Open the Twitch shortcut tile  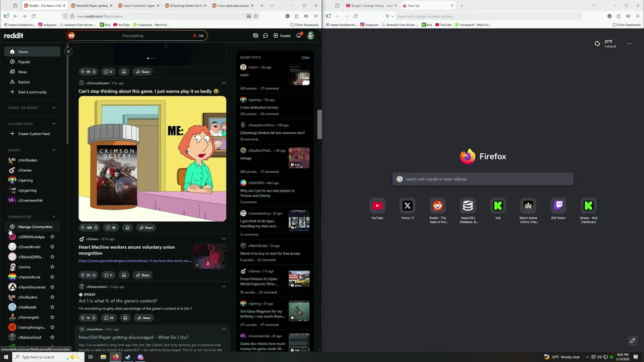coord(558,209)
